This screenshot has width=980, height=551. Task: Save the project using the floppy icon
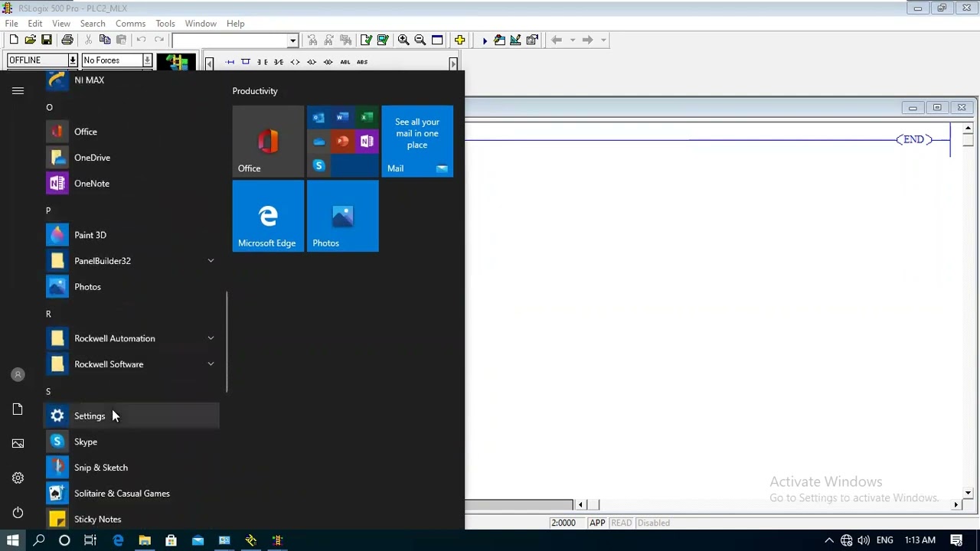pos(47,40)
